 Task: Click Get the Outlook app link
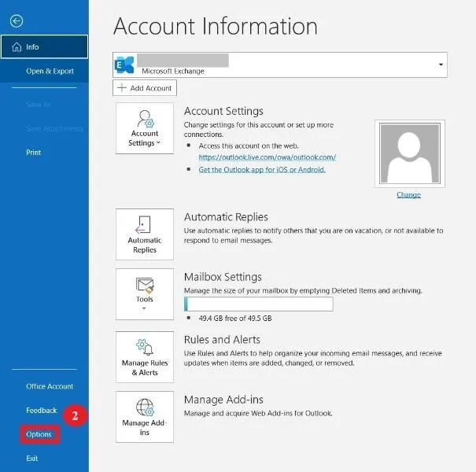tap(262, 169)
